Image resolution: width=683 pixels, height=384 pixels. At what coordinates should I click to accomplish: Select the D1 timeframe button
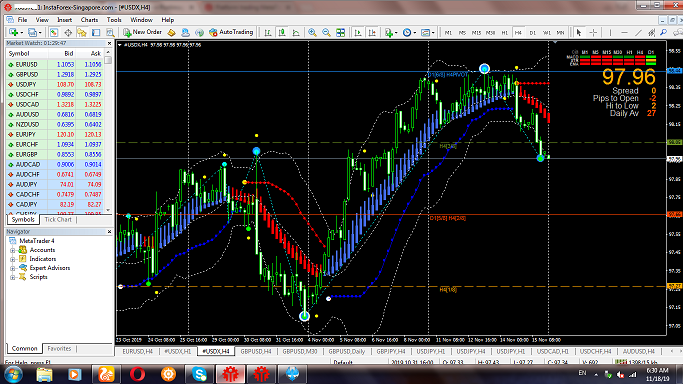(532, 33)
